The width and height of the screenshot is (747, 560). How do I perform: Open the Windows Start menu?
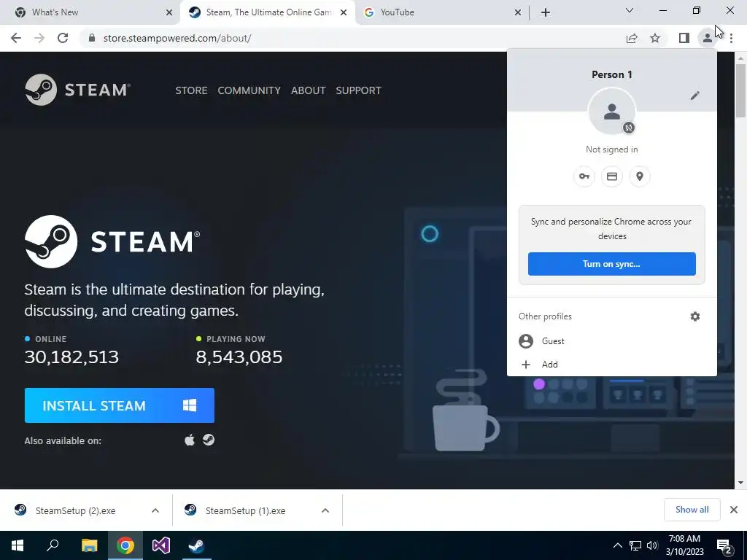pos(18,545)
